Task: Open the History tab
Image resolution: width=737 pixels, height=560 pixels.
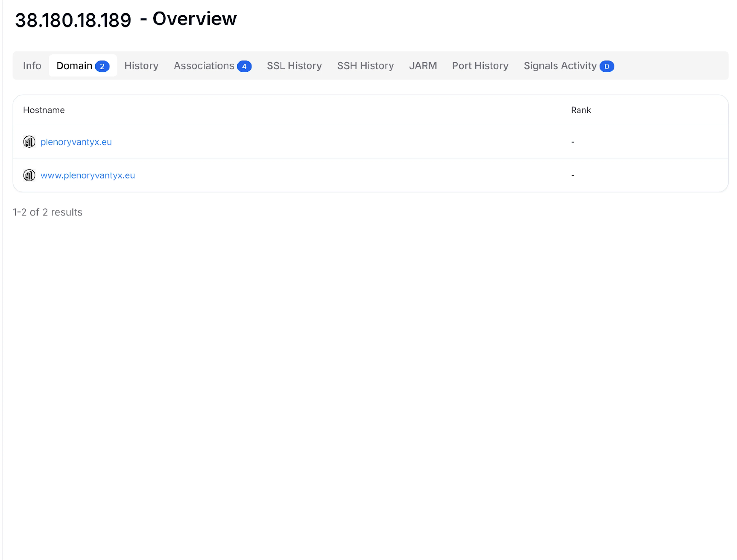Action: [141, 66]
